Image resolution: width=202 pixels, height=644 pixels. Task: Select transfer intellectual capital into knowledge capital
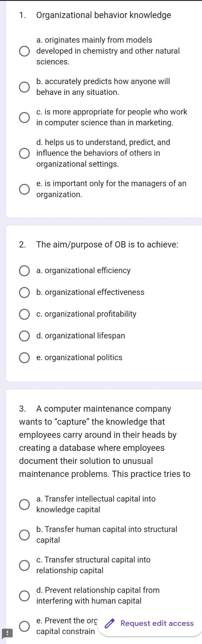(24, 504)
